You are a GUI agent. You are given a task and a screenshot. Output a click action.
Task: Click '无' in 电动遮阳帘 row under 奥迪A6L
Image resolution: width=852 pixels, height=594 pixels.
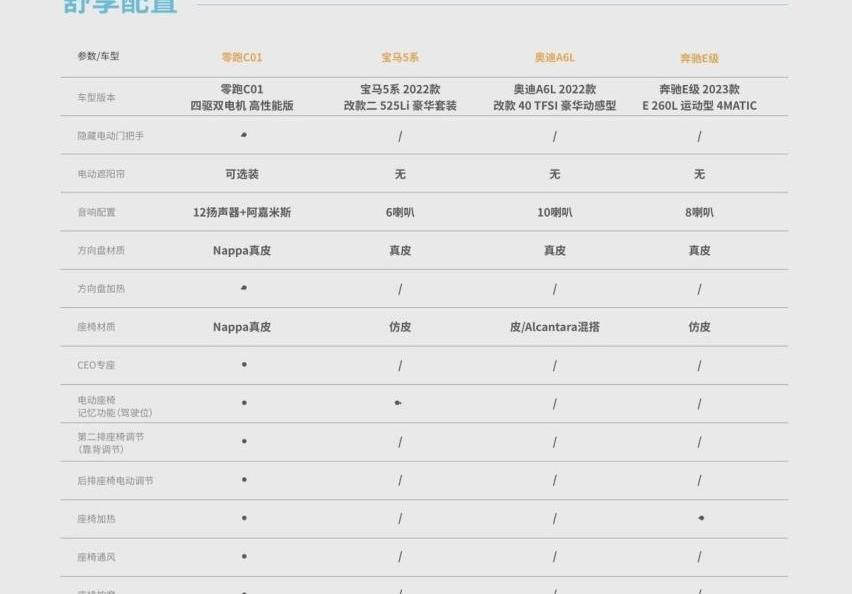click(555, 174)
